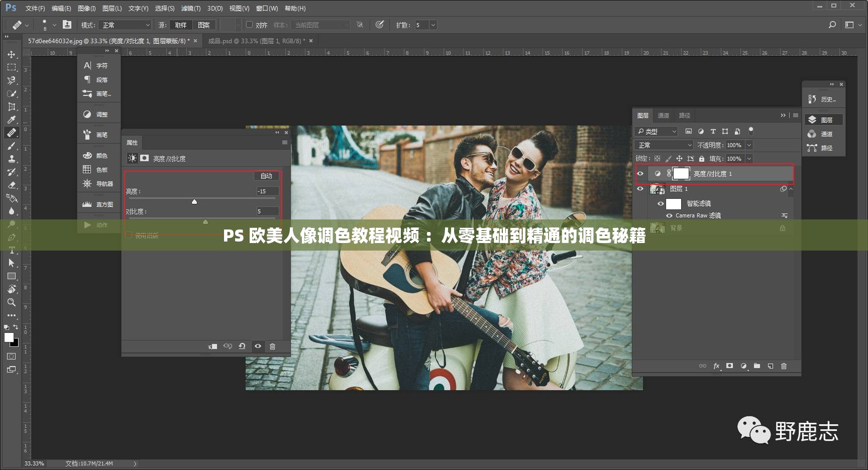Click create new layer icon

(771, 366)
